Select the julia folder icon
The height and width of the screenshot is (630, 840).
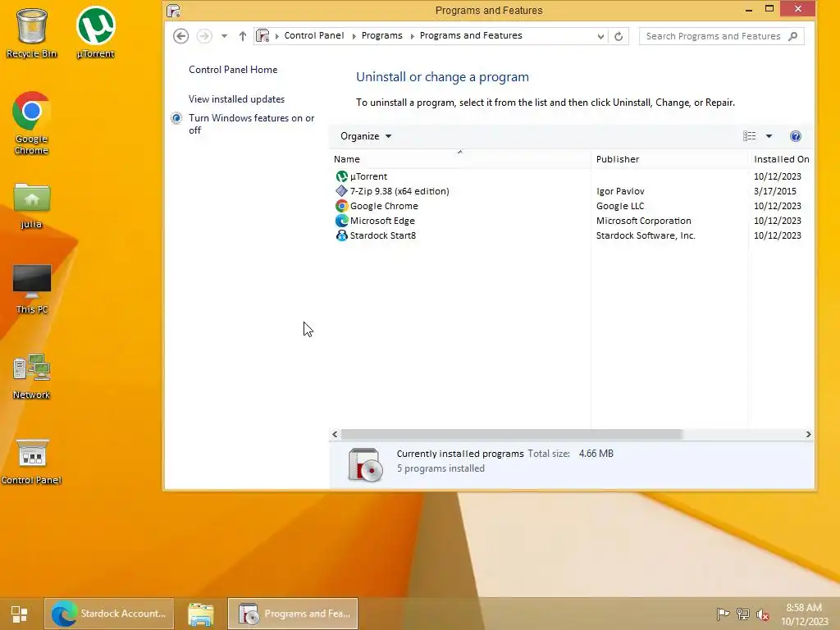point(31,206)
